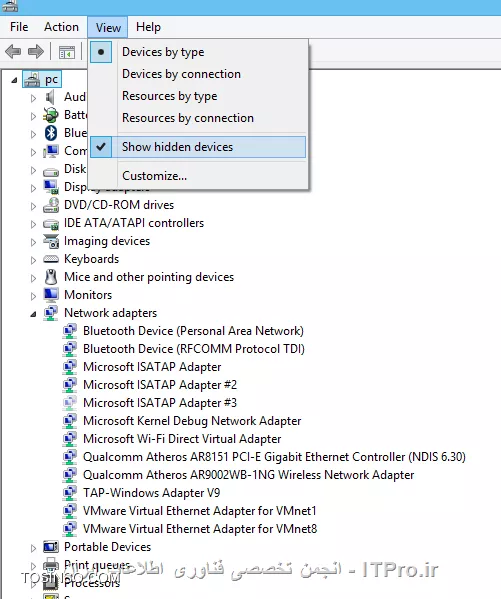
Task: Click the Computer category icon
Action: tap(50, 151)
